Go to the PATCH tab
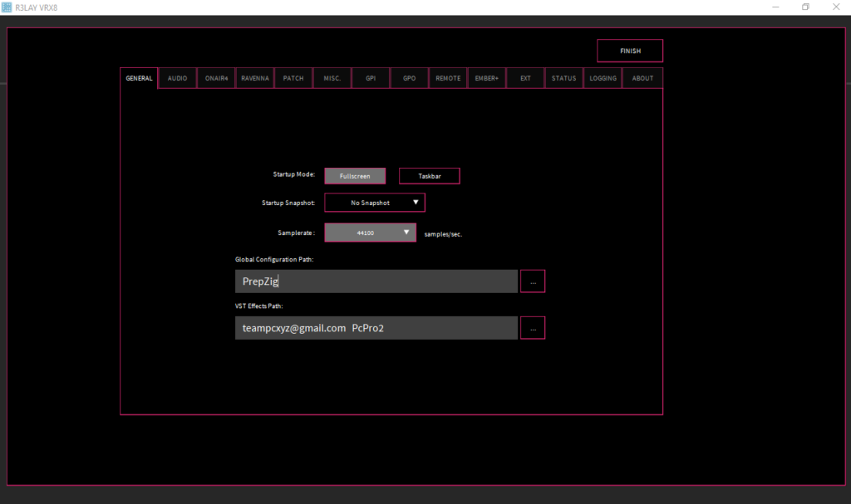Image resolution: width=851 pixels, height=504 pixels. [x=293, y=78]
